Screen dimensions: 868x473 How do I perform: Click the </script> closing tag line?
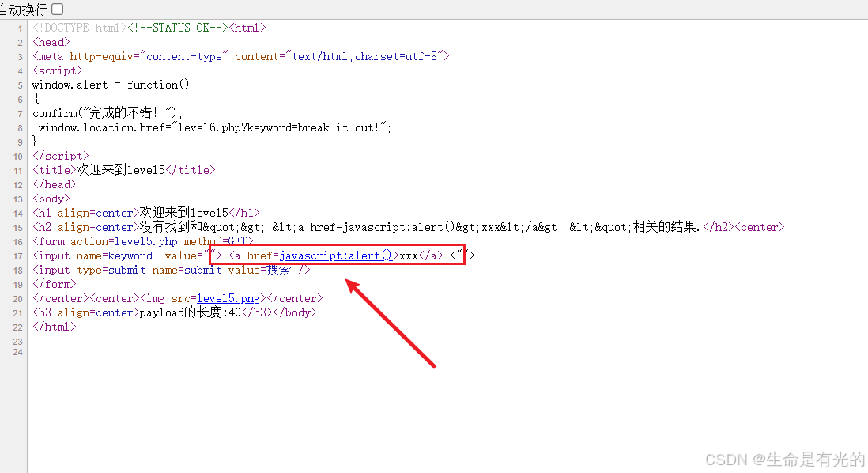pos(60,156)
